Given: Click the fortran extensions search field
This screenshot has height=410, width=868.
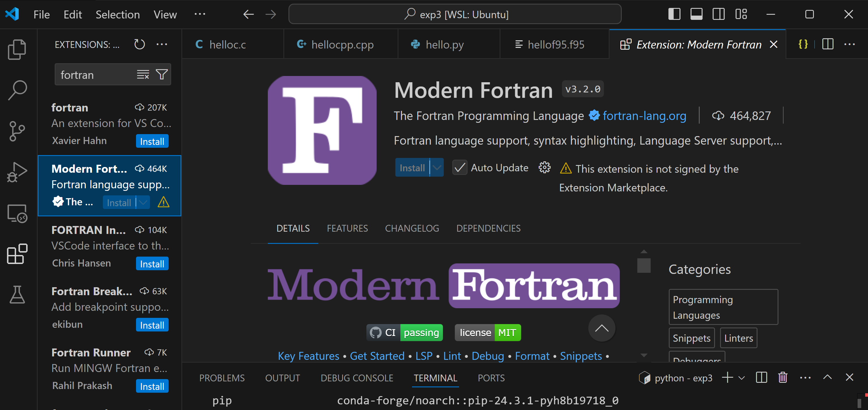Looking at the screenshot, I should [94, 75].
